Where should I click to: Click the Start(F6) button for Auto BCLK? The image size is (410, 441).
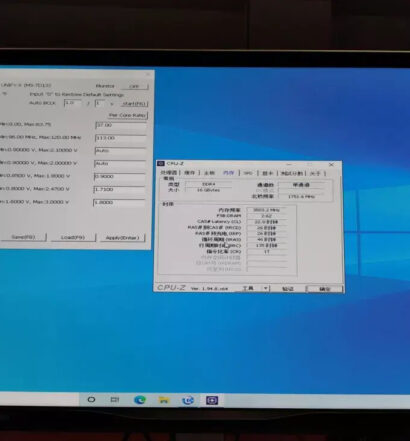click(x=134, y=104)
